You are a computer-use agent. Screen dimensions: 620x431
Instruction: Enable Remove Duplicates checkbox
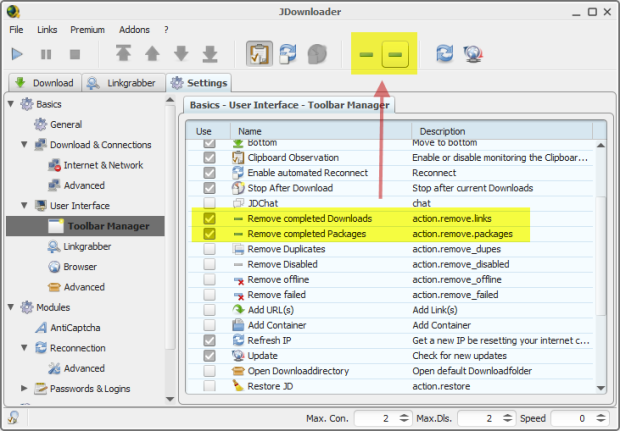point(209,249)
